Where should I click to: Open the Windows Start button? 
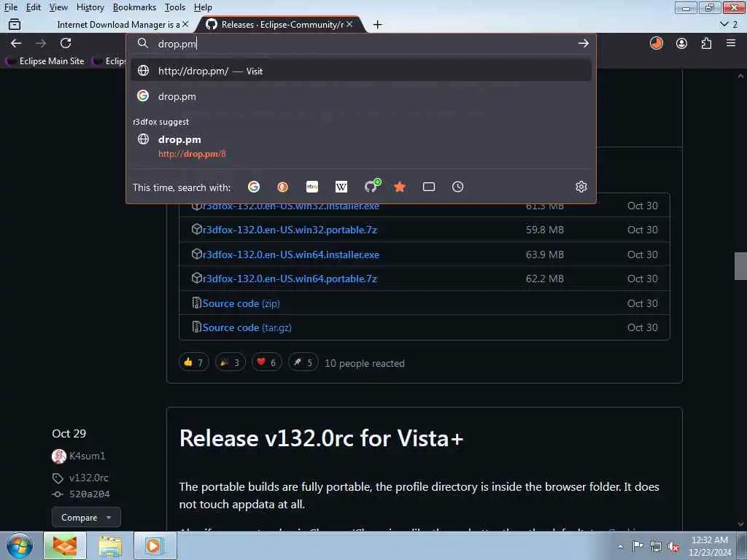click(x=20, y=545)
